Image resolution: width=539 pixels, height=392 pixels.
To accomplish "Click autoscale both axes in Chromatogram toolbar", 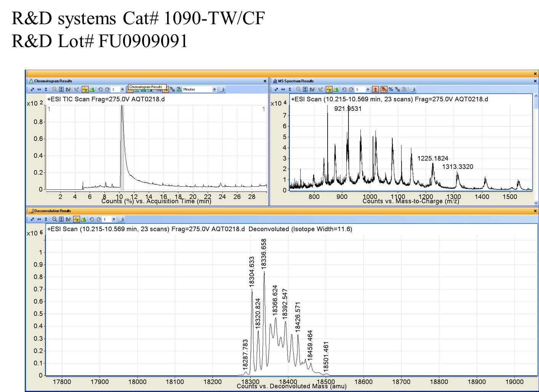I will (x=33, y=90).
